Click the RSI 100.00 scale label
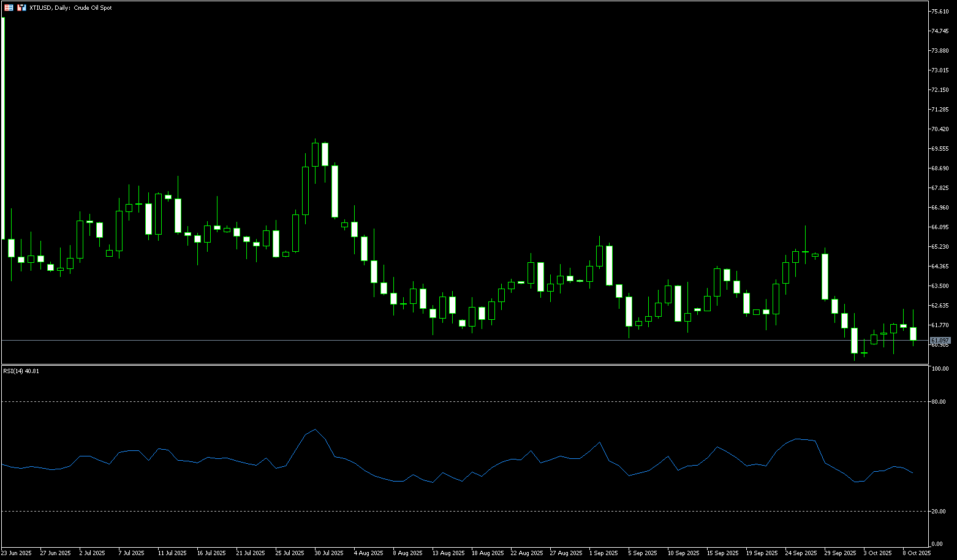957x560 pixels. click(939, 369)
